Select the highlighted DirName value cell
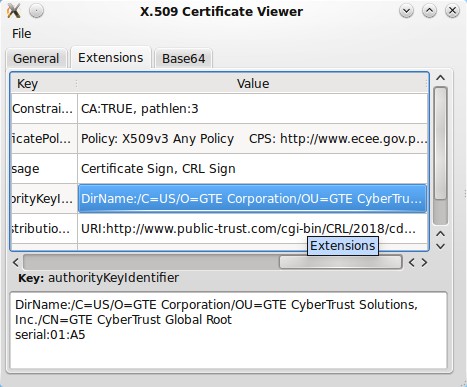The height and width of the screenshot is (387, 467). pyautogui.click(x=253, y=199)
